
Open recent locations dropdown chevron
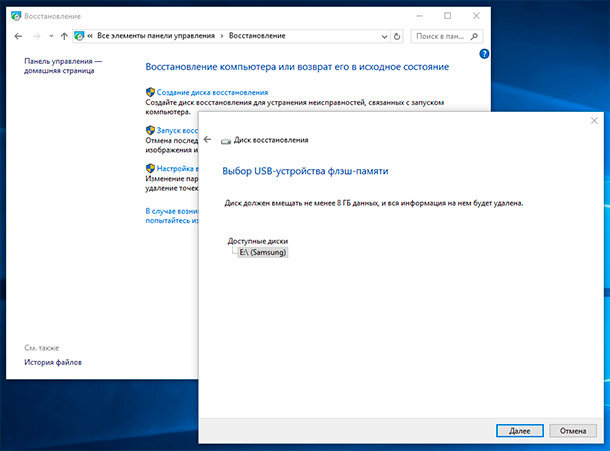(51, 36)
